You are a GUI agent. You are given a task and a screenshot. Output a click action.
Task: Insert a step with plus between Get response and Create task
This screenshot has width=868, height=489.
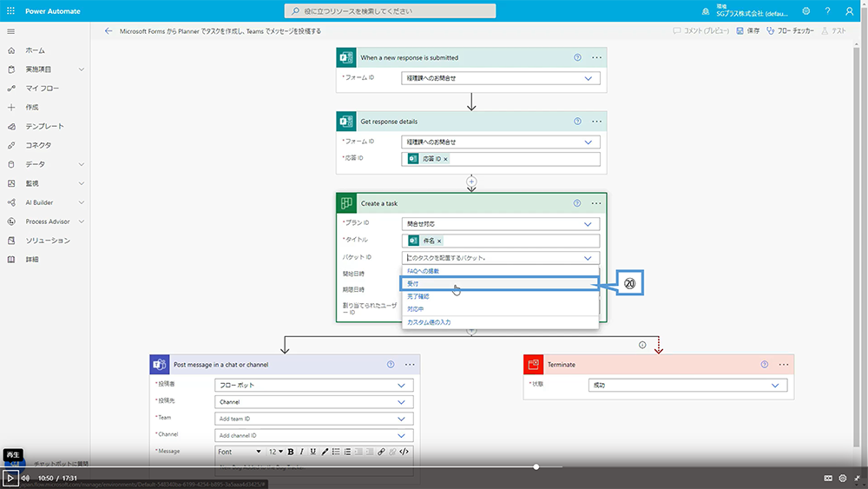(471, 181)
